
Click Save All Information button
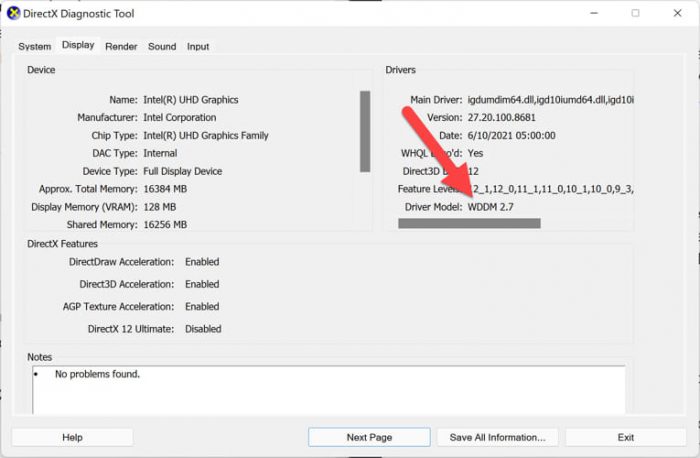click(x=497, y=437)
